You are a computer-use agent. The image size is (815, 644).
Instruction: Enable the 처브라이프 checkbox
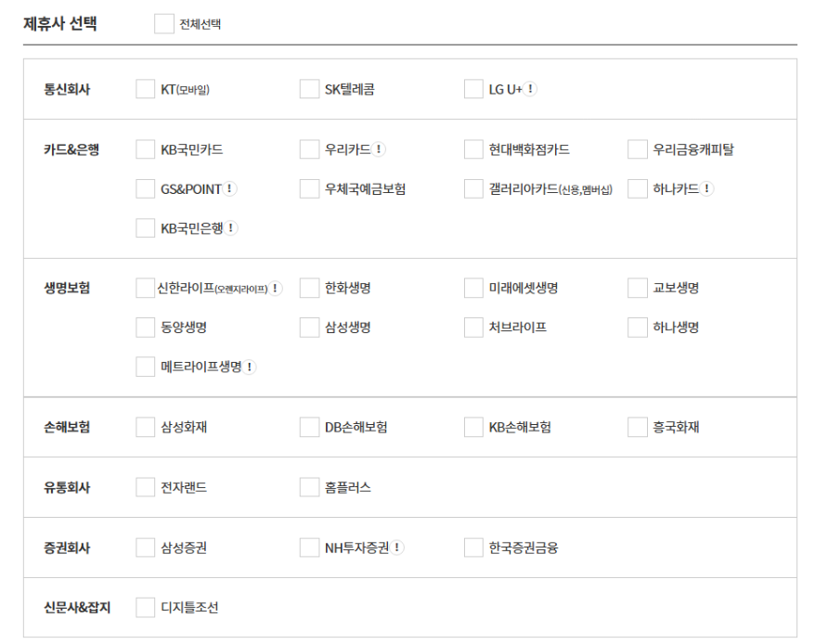click(x=473, y=328)
